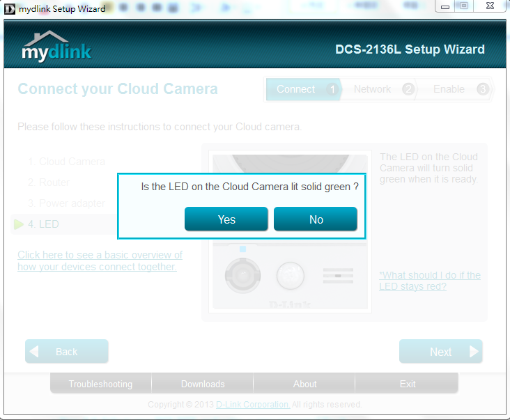Click the Back button left arrow

coord(34,352)
